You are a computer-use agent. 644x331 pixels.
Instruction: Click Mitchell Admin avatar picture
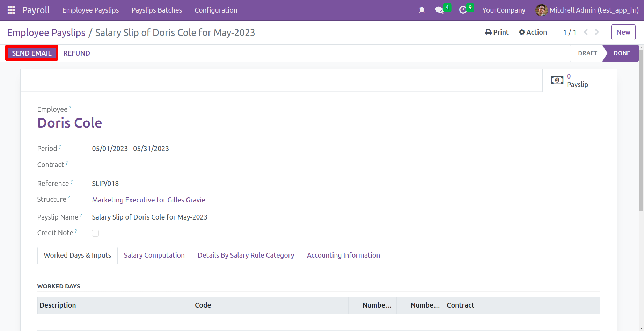tap(541, 10)
